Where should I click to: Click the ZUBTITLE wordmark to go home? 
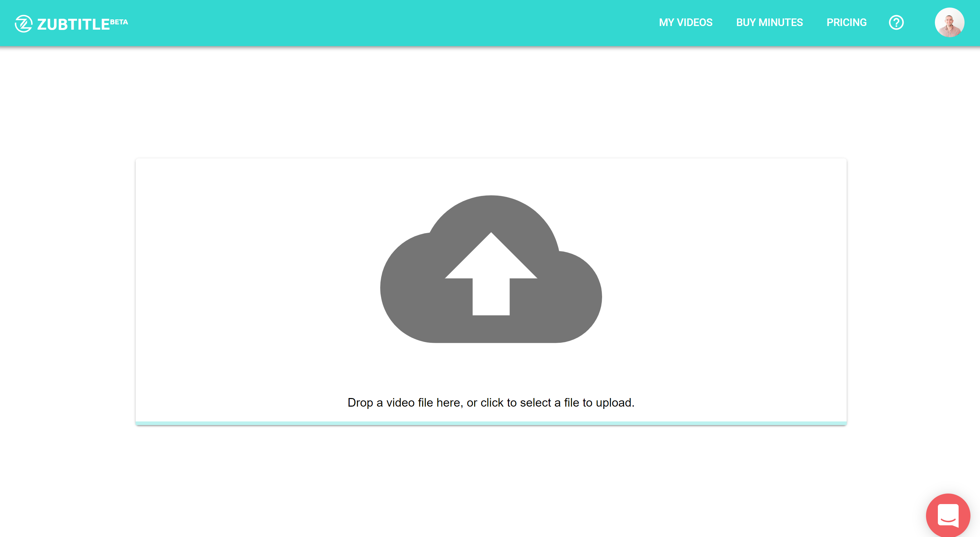[x=73, y=24]
